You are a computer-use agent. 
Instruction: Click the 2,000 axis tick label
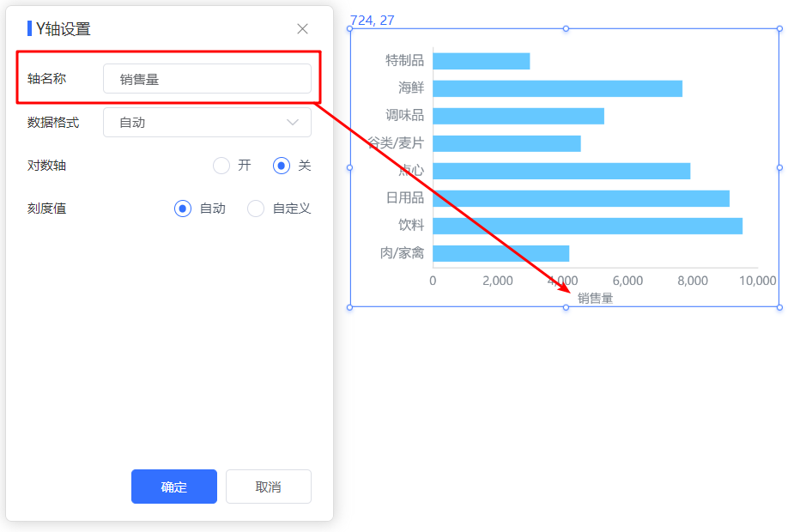click(x=498, y=281)
